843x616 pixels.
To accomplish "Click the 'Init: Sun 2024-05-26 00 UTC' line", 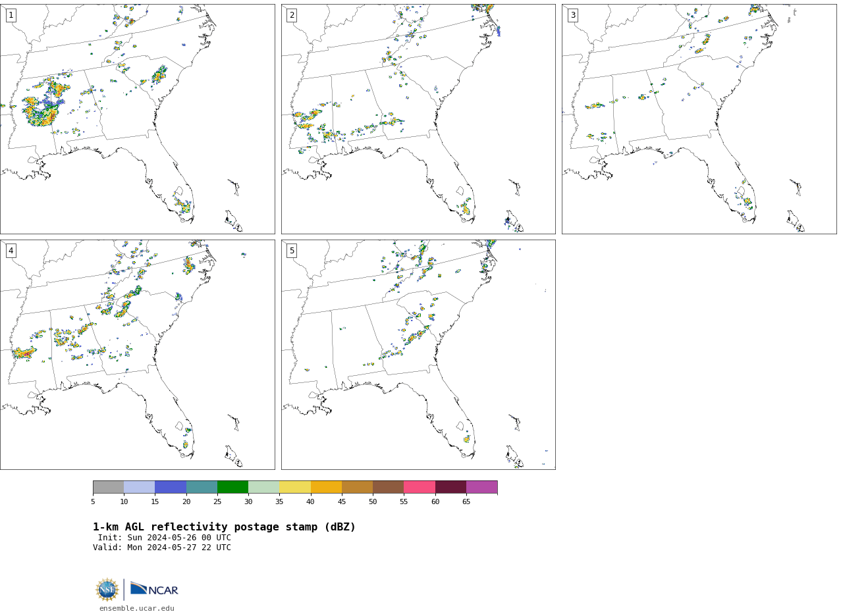I will click(165, 538).
